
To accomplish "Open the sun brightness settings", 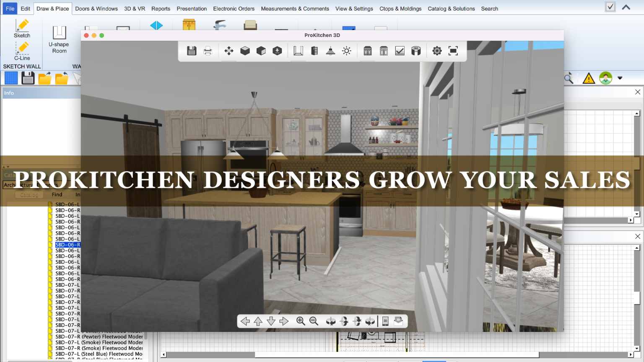I will (346, 51).
